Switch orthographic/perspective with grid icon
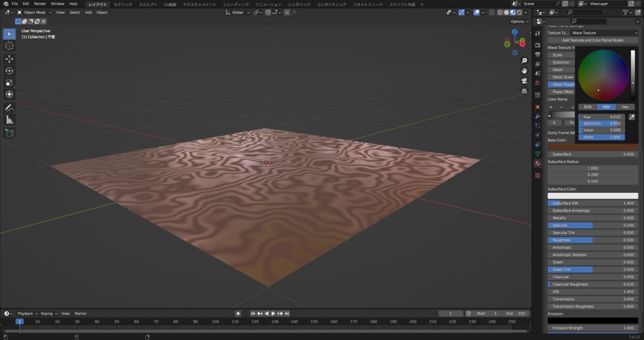The height and width of the screenshot is (340, 644). tap(524, 91)
